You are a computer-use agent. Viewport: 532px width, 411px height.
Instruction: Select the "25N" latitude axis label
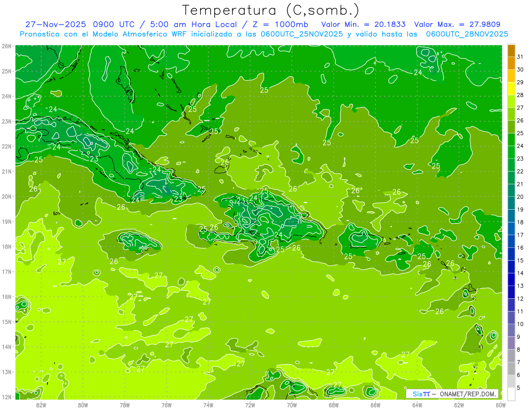point(7,71)
